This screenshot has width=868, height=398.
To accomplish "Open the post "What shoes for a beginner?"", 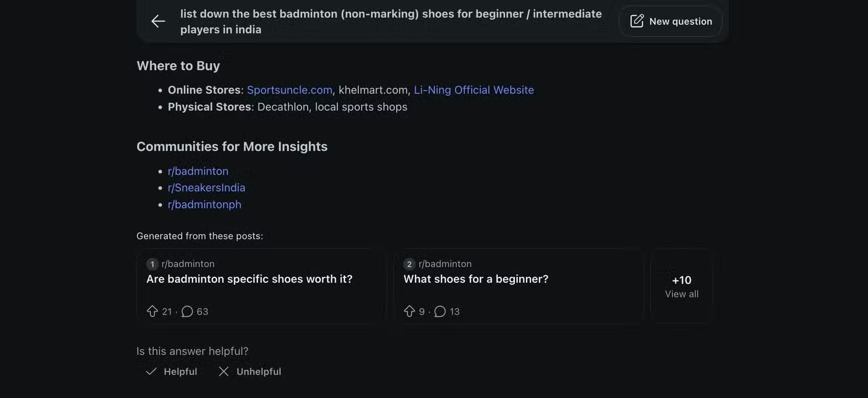I will click(x=476, y=278).
